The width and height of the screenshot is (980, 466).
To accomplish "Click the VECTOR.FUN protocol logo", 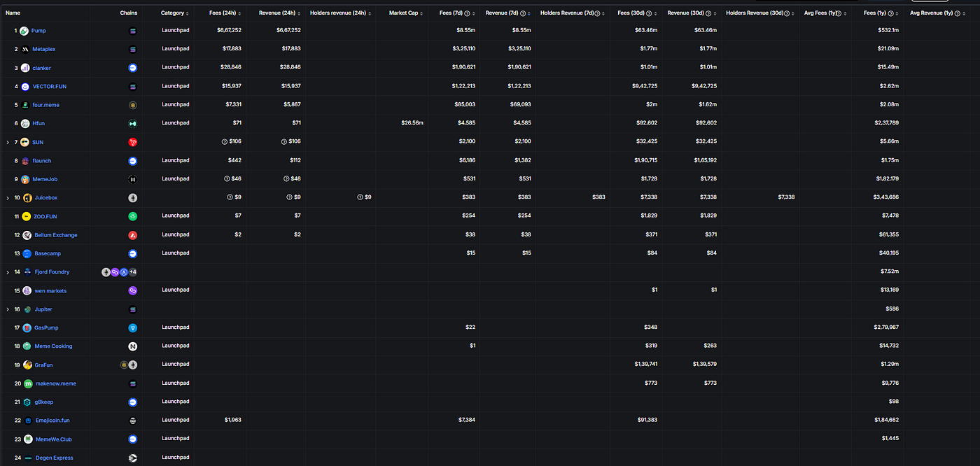I will tap(25, 87).
